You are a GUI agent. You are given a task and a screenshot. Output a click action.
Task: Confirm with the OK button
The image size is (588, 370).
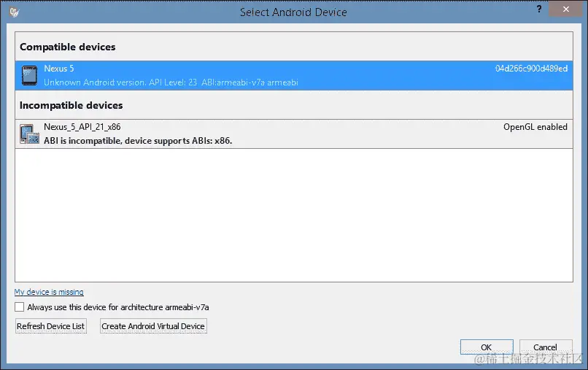pyautogui.click(x=487, y=347)
